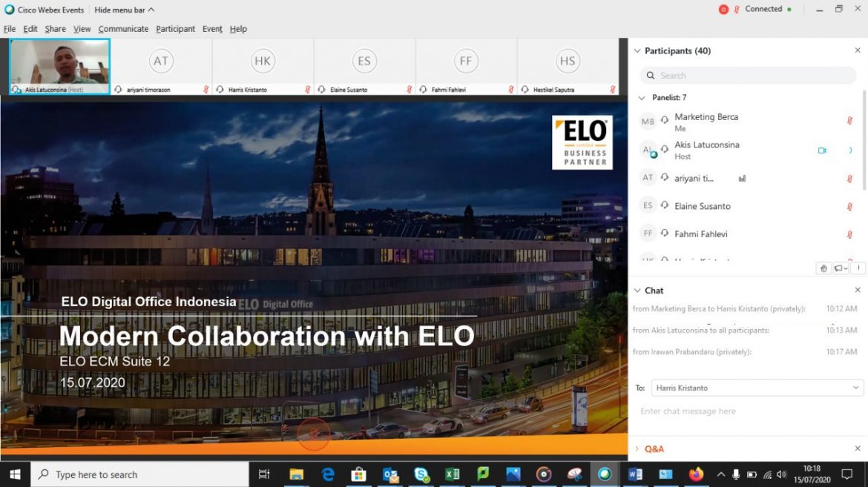Close the Participants panel
This screenshot has width=868, height=487.
[x=858, y=50]
